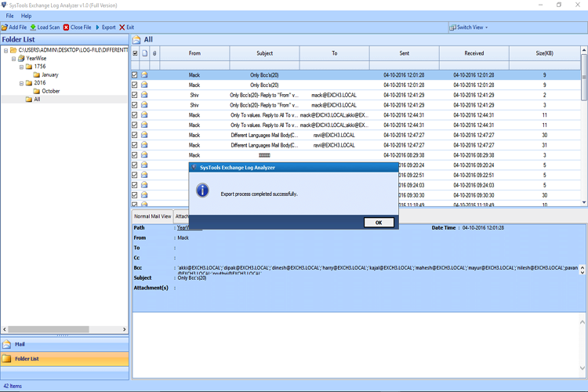
Task: Click the Switch View icon
Action: coord(453,27)
